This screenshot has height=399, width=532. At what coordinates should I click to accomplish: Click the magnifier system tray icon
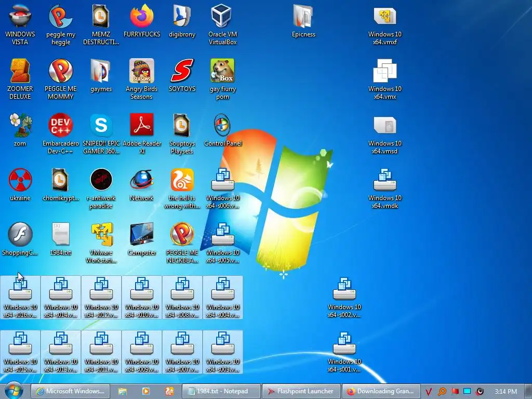point(442,392)
